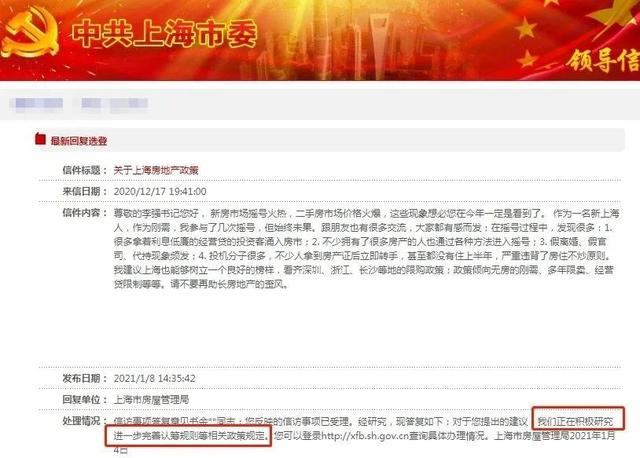Click the letter body mentioning 李强书记

point(367,248)
